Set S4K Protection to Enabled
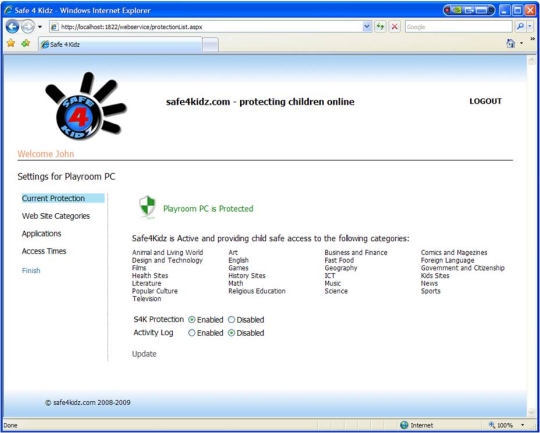 coord(192,320)
